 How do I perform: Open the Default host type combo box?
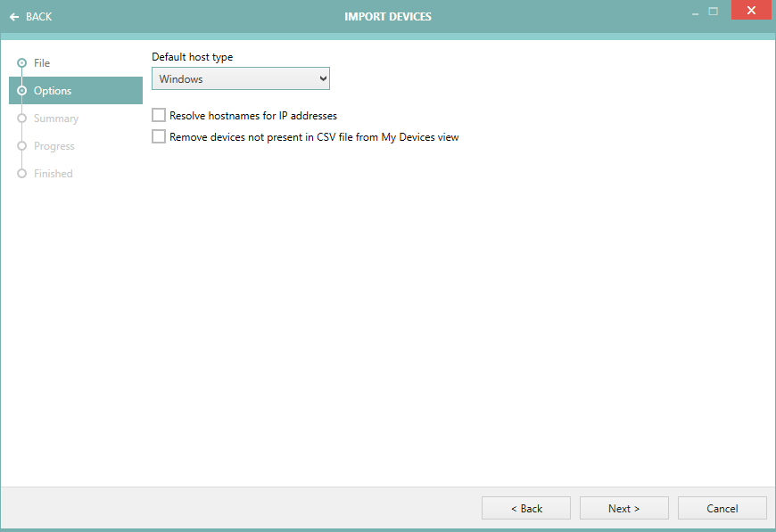[240, 79]
